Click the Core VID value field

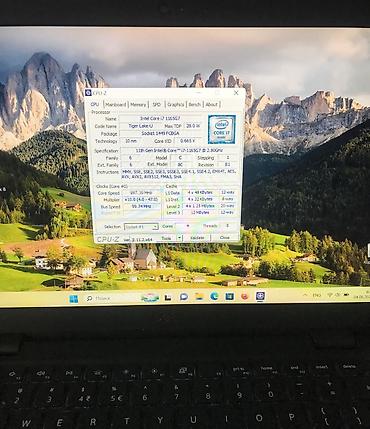[x=188, y=141]
